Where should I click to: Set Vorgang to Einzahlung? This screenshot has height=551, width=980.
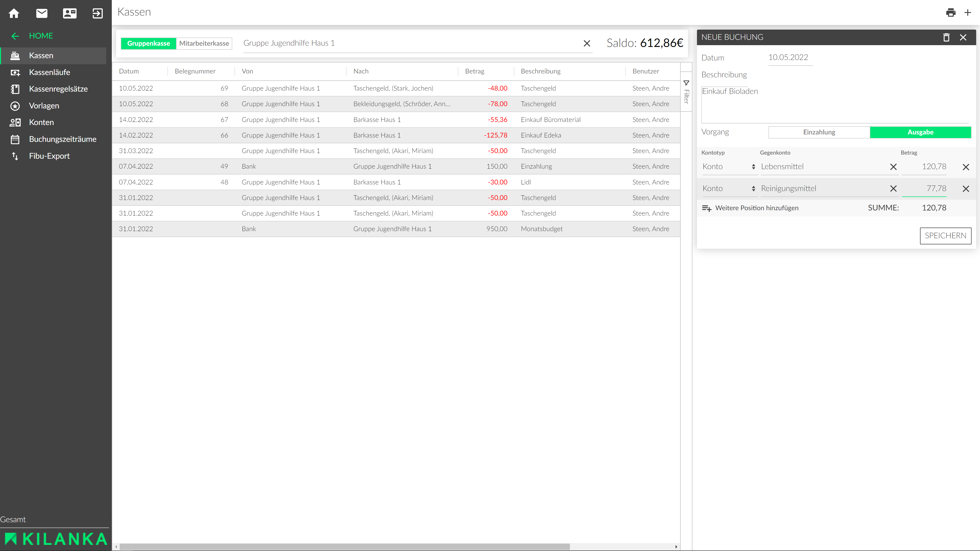[x=819, y=132]
